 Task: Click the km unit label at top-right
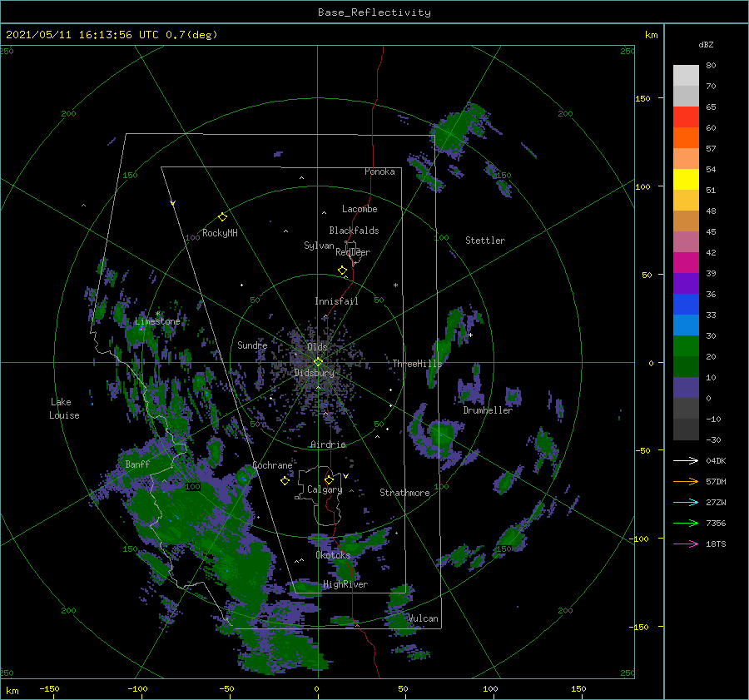coord(651,35)
